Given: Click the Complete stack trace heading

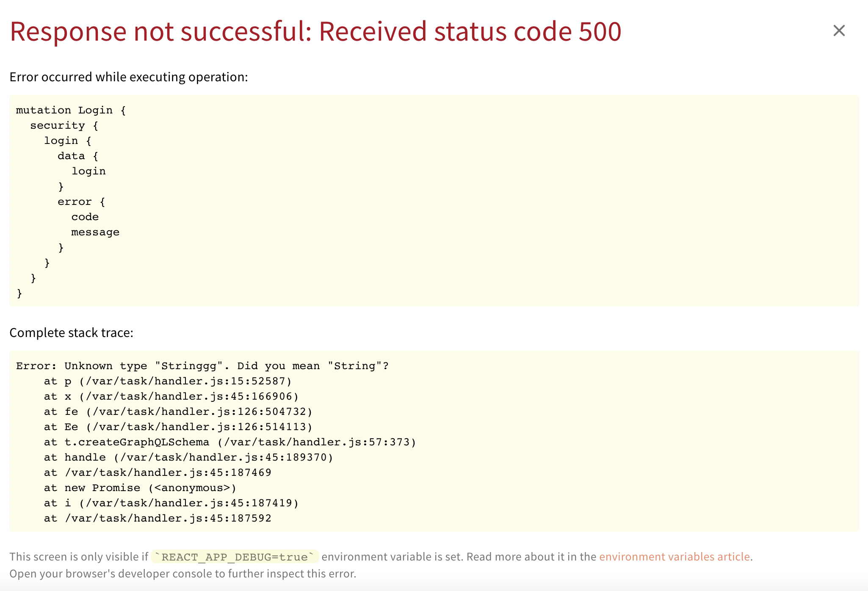Looking at the screenshot, I should coord(71,333).
